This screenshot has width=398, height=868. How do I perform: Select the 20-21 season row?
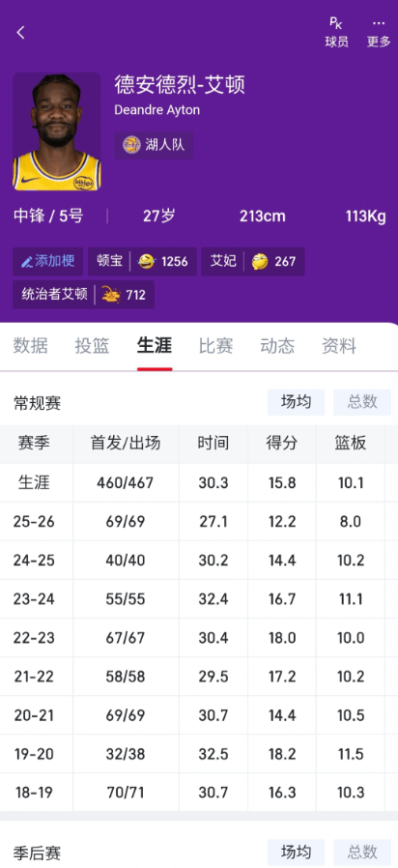click(x=199, y=715)
